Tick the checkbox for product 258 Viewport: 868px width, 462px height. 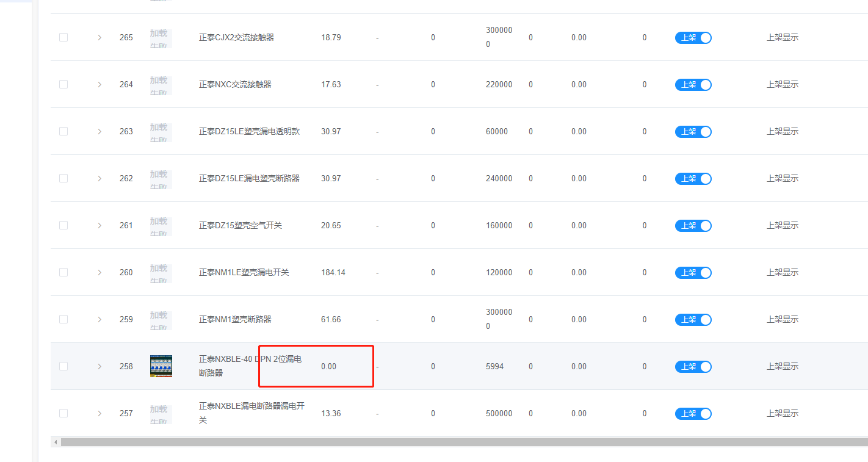[x=63, y=366]
